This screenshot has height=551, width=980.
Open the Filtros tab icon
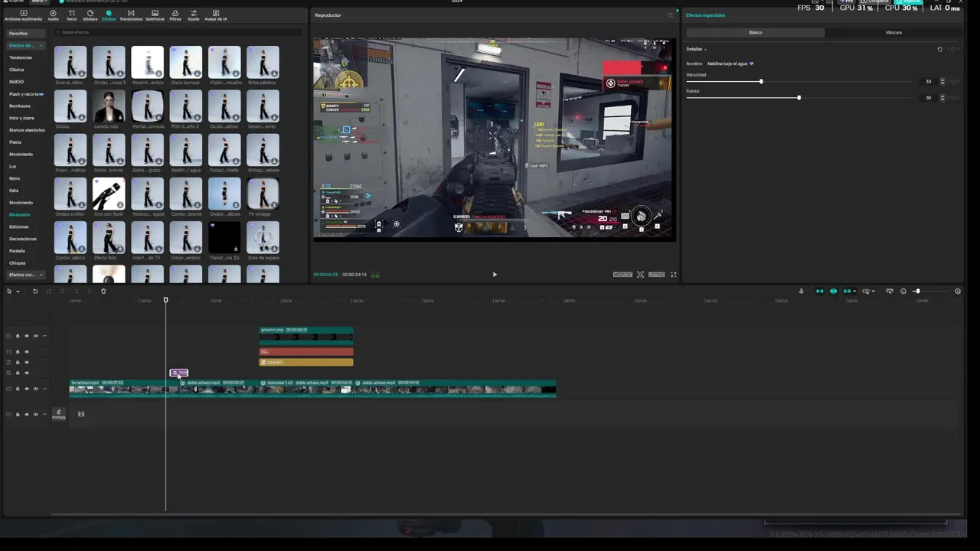pyautogui.click(x=175, y=13)
